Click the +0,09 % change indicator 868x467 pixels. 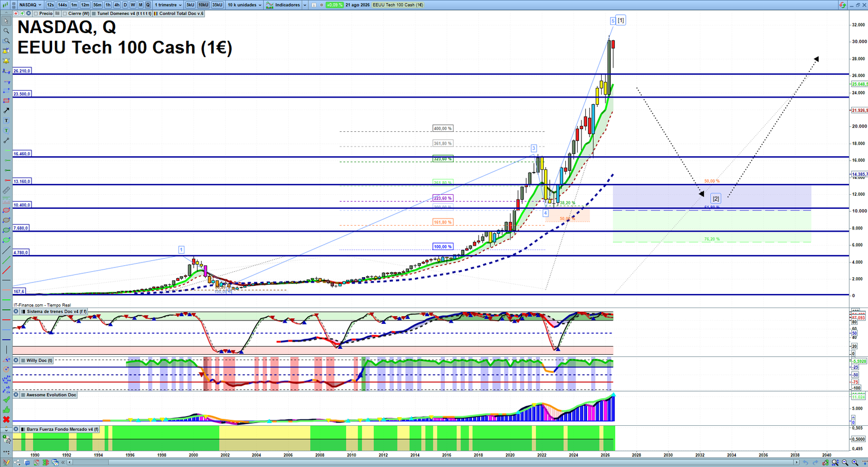click(x=334, y=5)
